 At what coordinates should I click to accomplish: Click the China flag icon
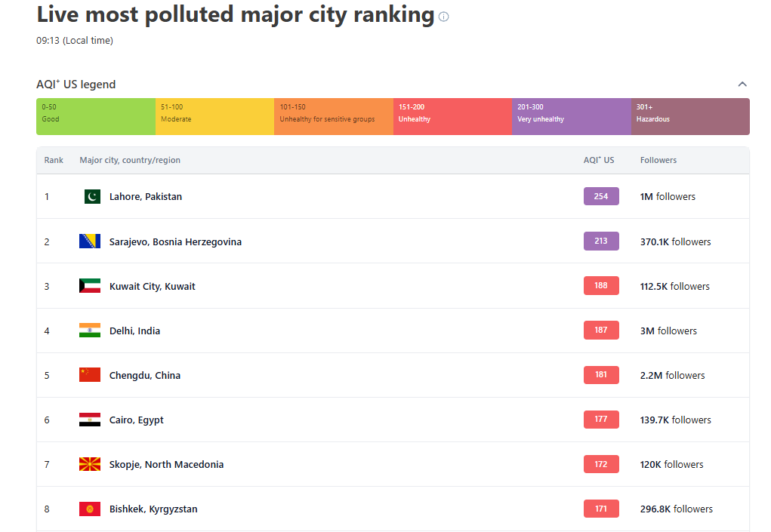pyautogui.click(x=90, y=375)
